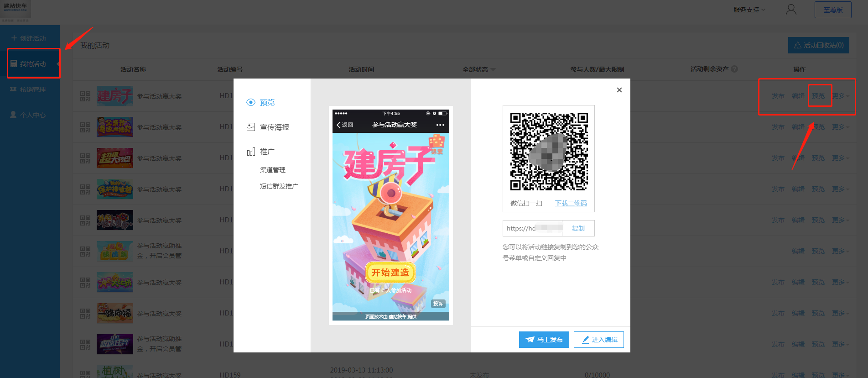Click QR icon of 建房子 row
The height and width of the screenshot is (378, 868).
[x=85, y=96]
